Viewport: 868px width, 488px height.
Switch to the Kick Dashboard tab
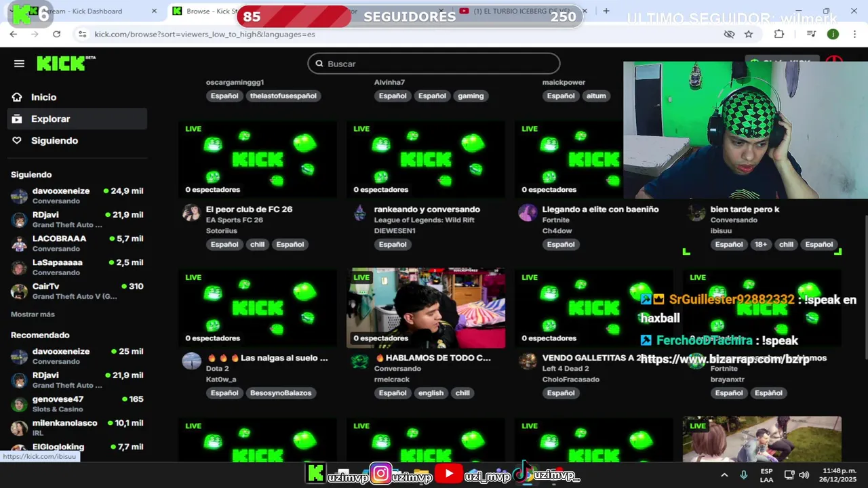click(x=85, y=11)
